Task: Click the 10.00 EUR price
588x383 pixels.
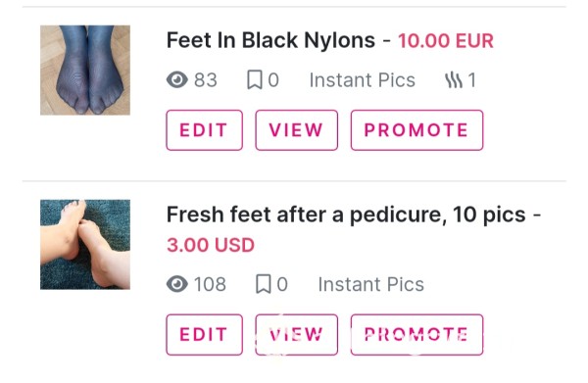Action: click(x=446, y=40)
